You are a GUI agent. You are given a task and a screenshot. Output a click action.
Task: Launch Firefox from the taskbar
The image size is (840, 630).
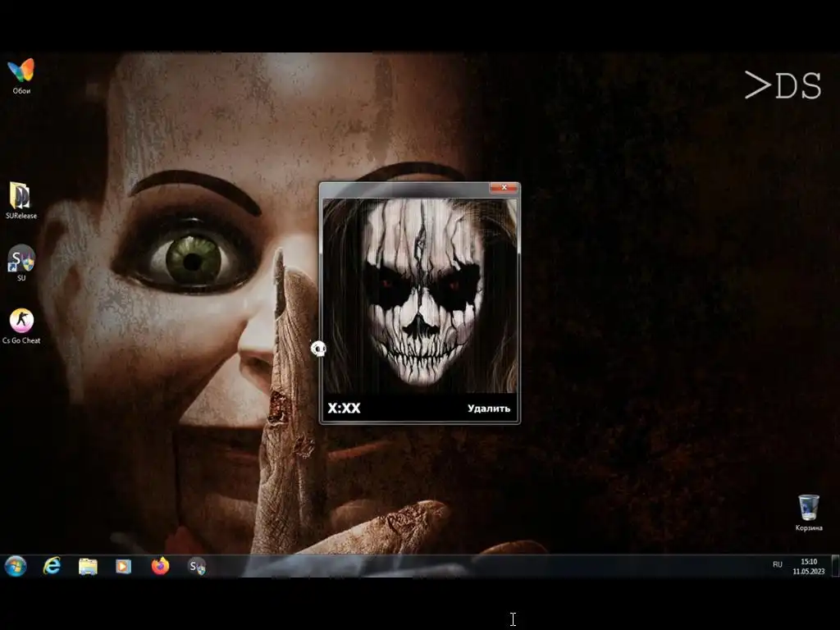click(x=160, y=566)
